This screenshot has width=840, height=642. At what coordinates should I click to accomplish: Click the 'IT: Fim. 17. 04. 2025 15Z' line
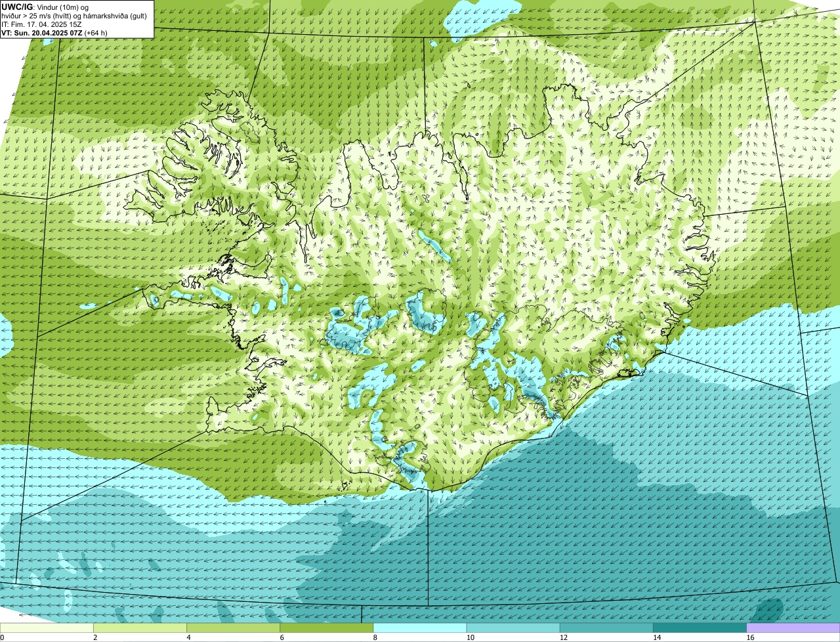(x=41, y=24)
